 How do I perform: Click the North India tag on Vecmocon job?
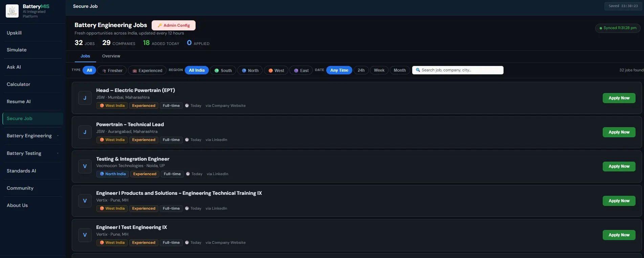point(112,174)
